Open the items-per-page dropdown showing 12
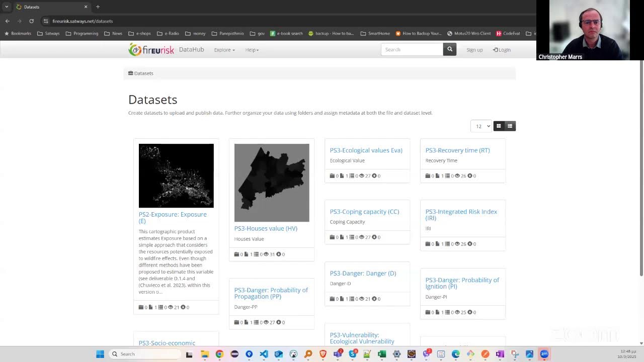This screenshot has width=644, height=362. coord(481,126)
